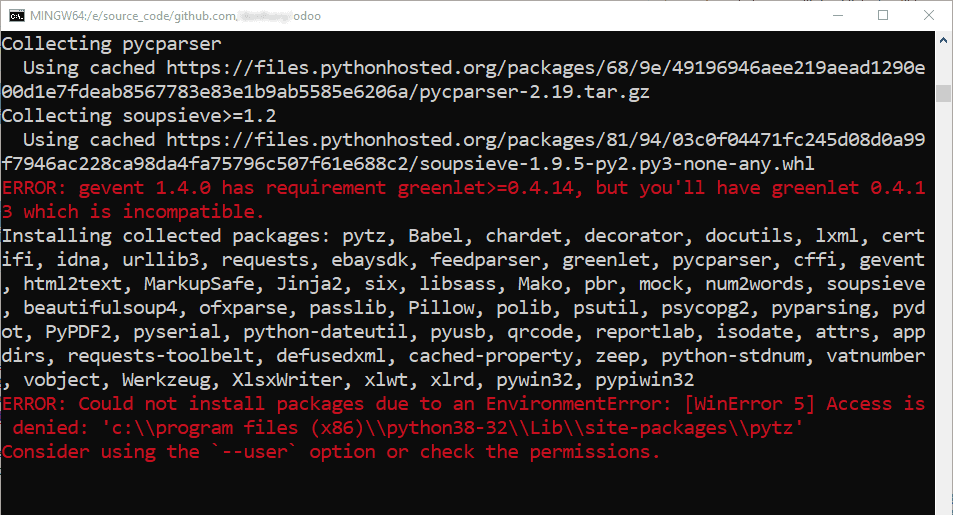Minimize the MINGW64 terminal window
The image size is (953, 515).
(x=838, y=15)
